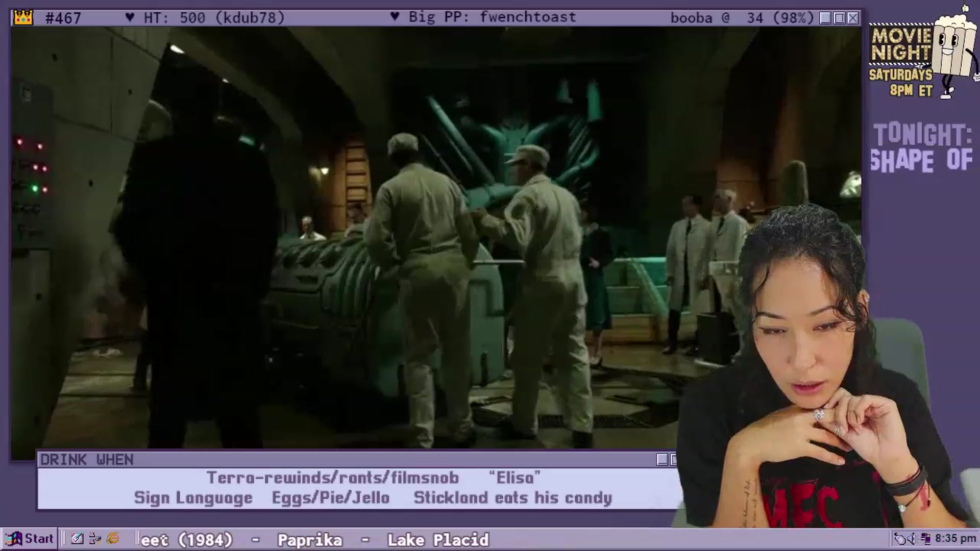Click the 'Big PP: fwenchtoast' label

[x=483, y=17]
